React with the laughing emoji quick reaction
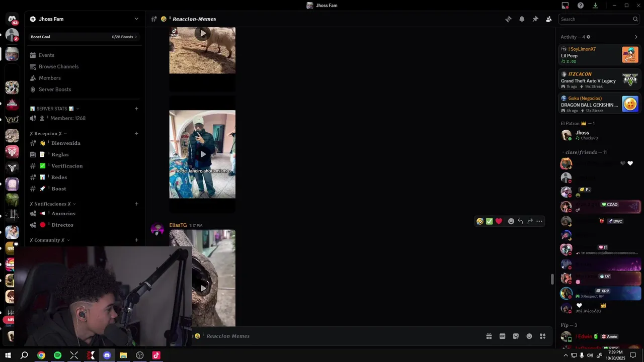 click(480, 221)
